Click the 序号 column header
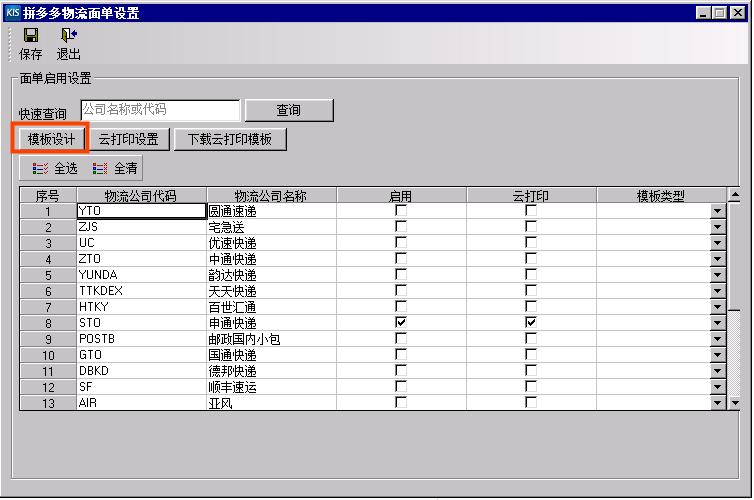Viewport: 754px width, 500px height. pyautogui.click(x=48, y=196)
